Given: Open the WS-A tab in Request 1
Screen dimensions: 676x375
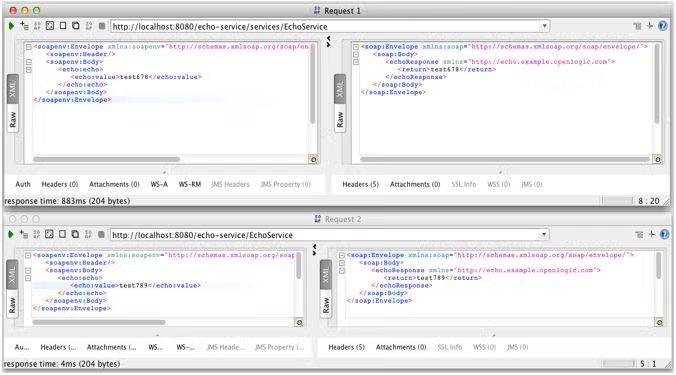Looking at the screenshot, I should pos(159,184).
